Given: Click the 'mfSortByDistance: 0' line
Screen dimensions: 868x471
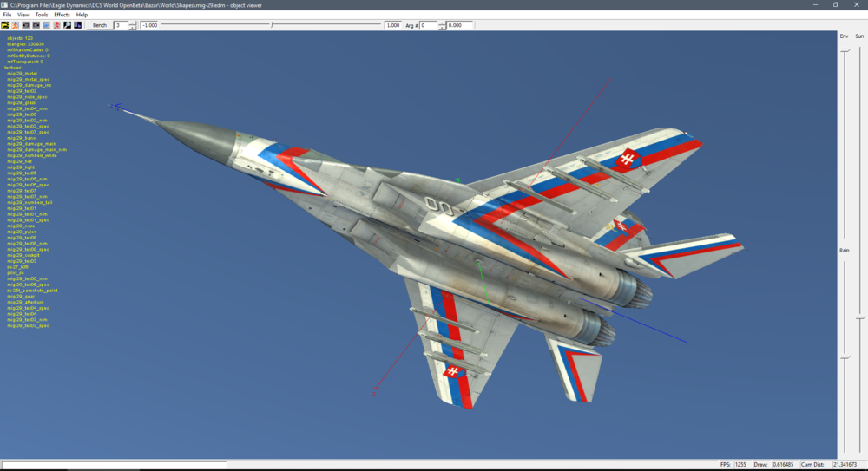Looking at the screenshot, I should pyautogui.click(x=29, y=56).
